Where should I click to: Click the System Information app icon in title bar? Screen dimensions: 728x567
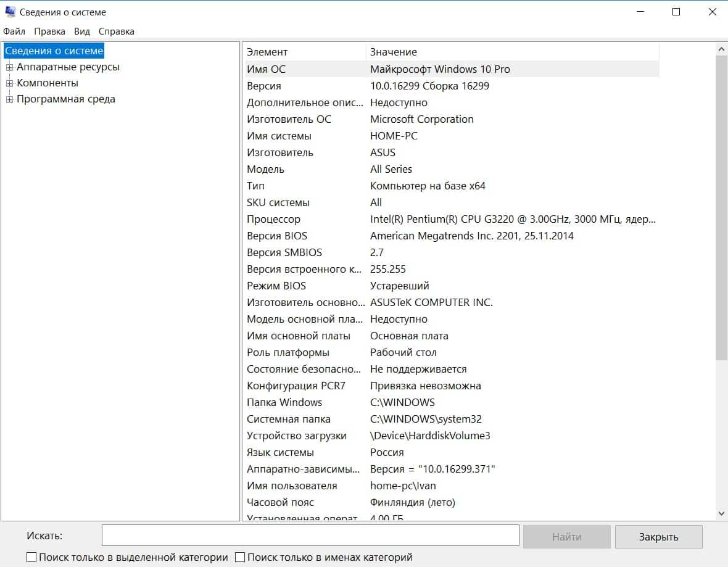click(10, 12)
